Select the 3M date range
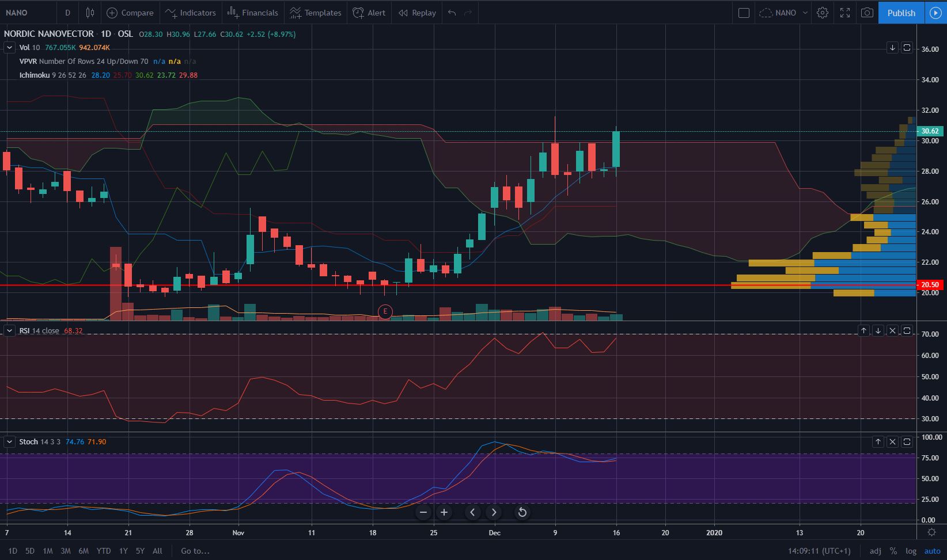947x560 pixels. 66,551
